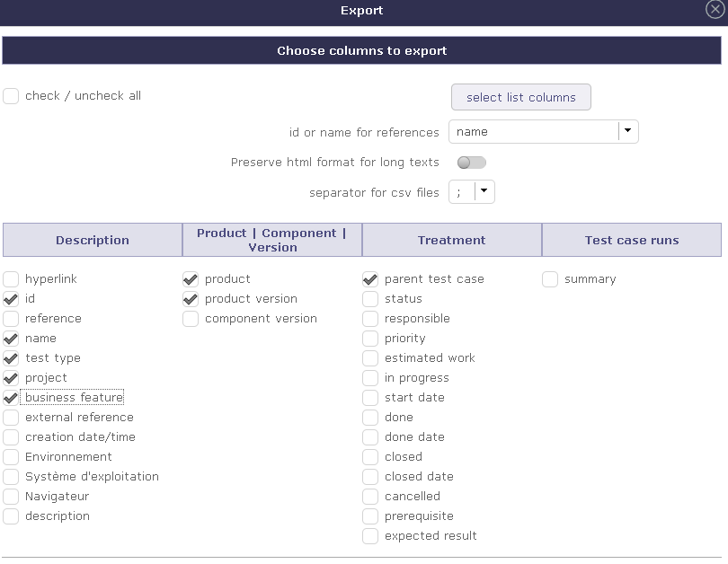728x564 pixels.
Task: Click the Treatment column header
Action: (451, 240)
